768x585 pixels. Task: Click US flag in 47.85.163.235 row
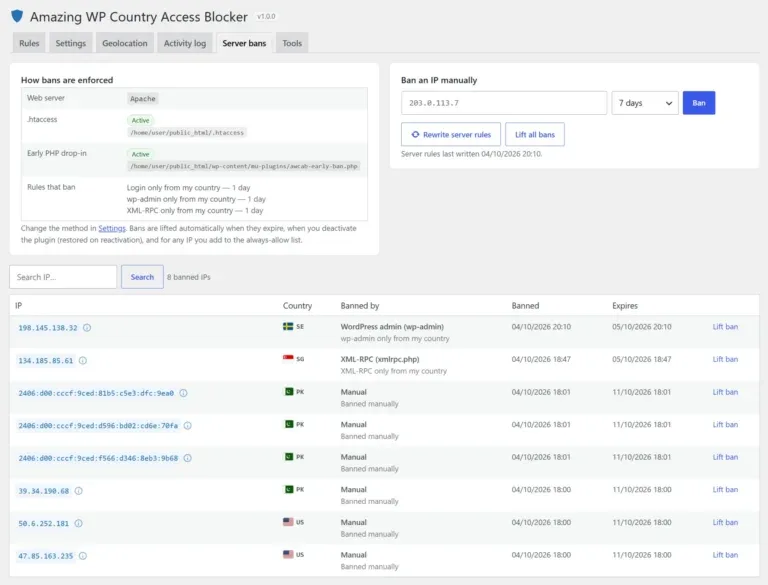point(288,554)
